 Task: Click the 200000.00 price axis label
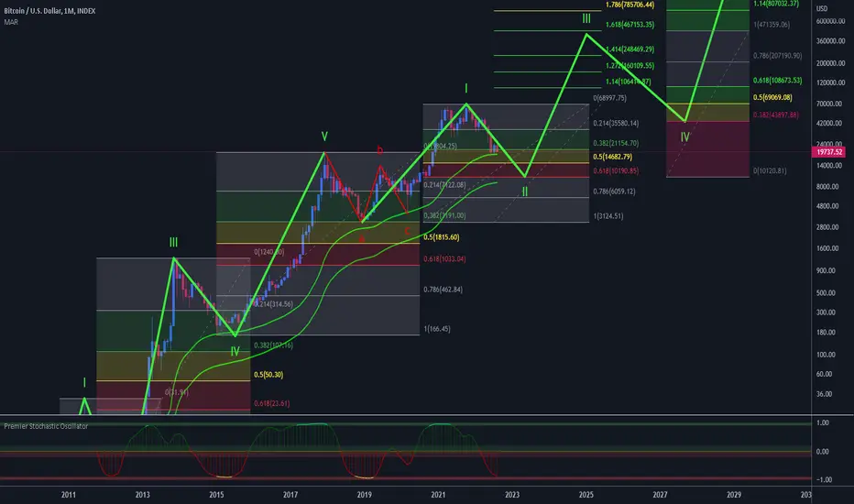pyautogui.click(x=830, y=63)
